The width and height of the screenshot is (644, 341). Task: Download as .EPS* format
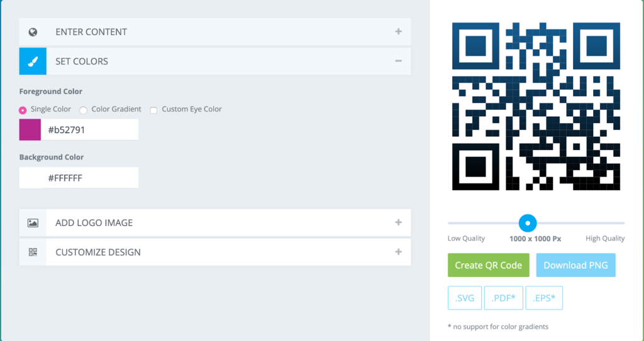pos(544,298)
